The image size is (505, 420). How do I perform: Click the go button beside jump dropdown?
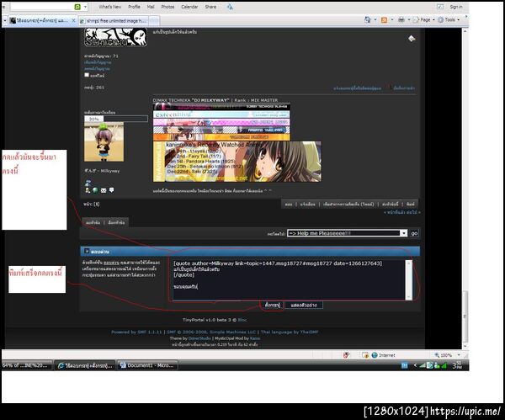click(x=414, y=233)
